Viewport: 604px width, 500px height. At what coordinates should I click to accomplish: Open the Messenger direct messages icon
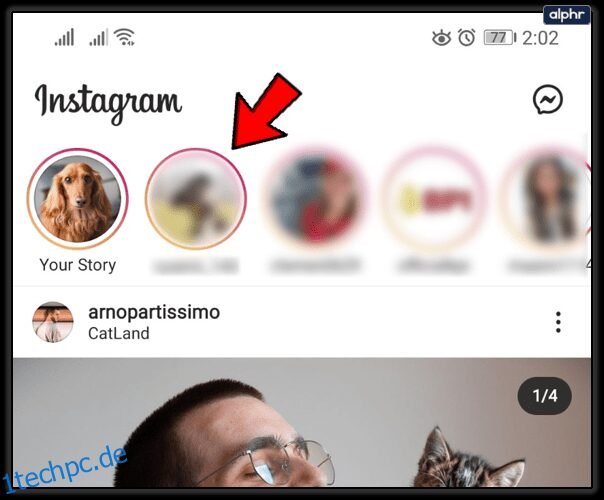pyautogui.click(x=547, y=100)
